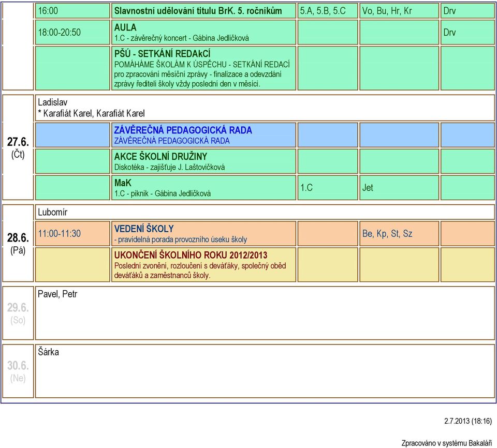Select the 'PŠÚ - SETKÁNÍ REDAkCÍ' heading
Screen dimensions: 497x448
click(162, 54)
